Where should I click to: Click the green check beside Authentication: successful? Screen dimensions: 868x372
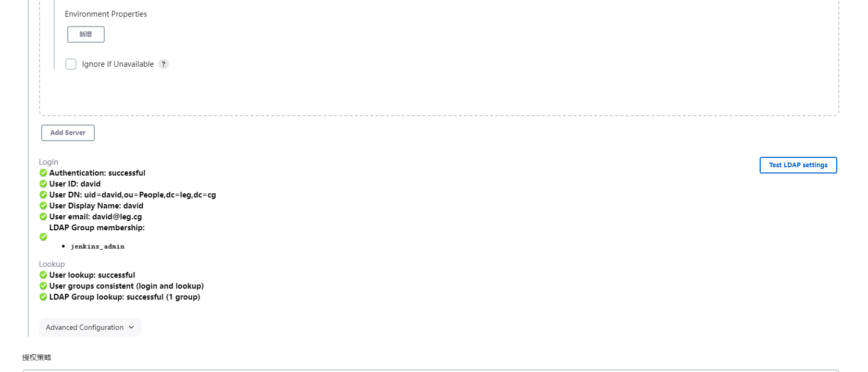tap(43, 173)
